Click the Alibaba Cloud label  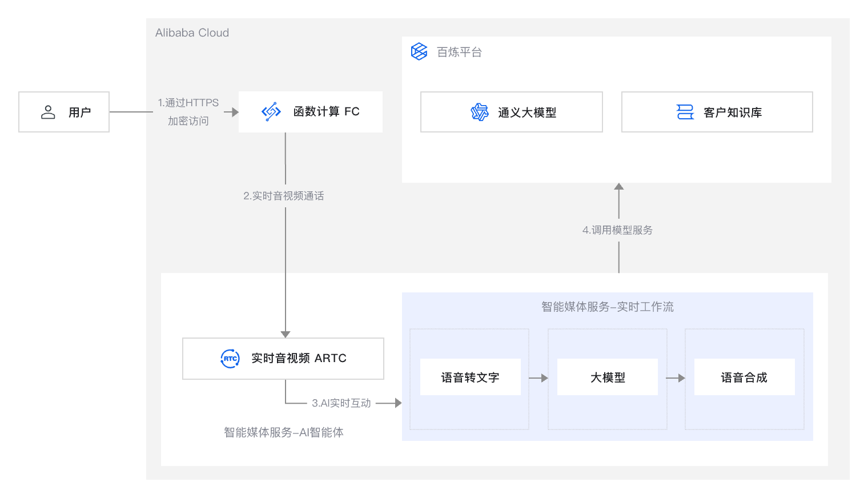pyautogui.click(x=192, y=33)
